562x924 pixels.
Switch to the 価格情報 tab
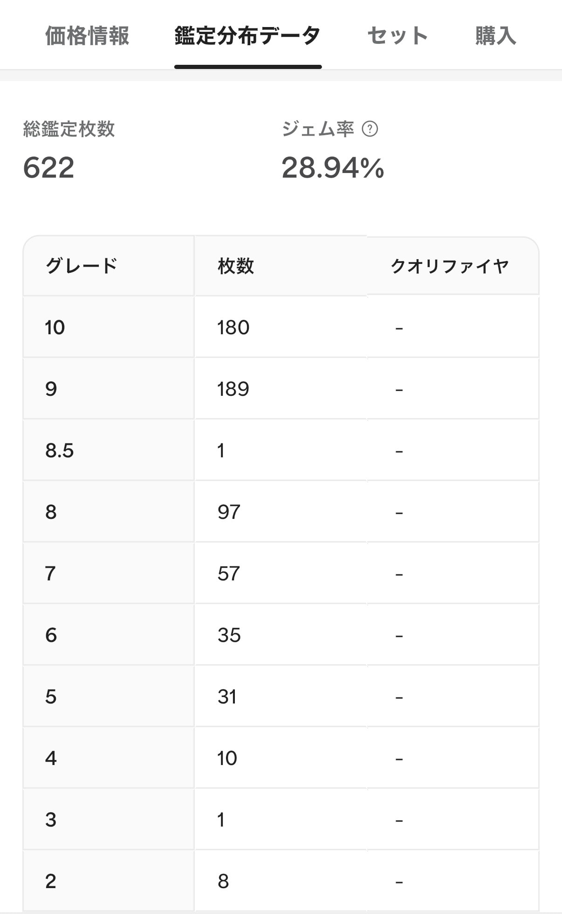[x=87, y=36]
